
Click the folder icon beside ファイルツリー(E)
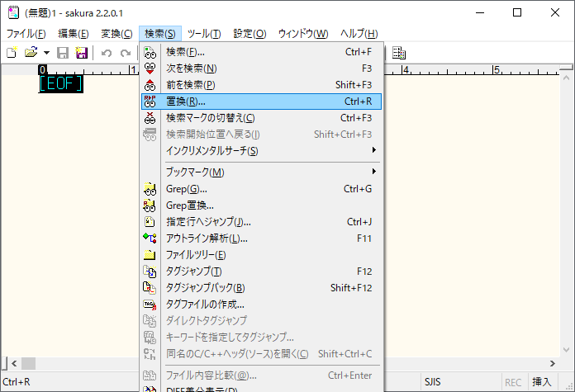click(150, 255)
